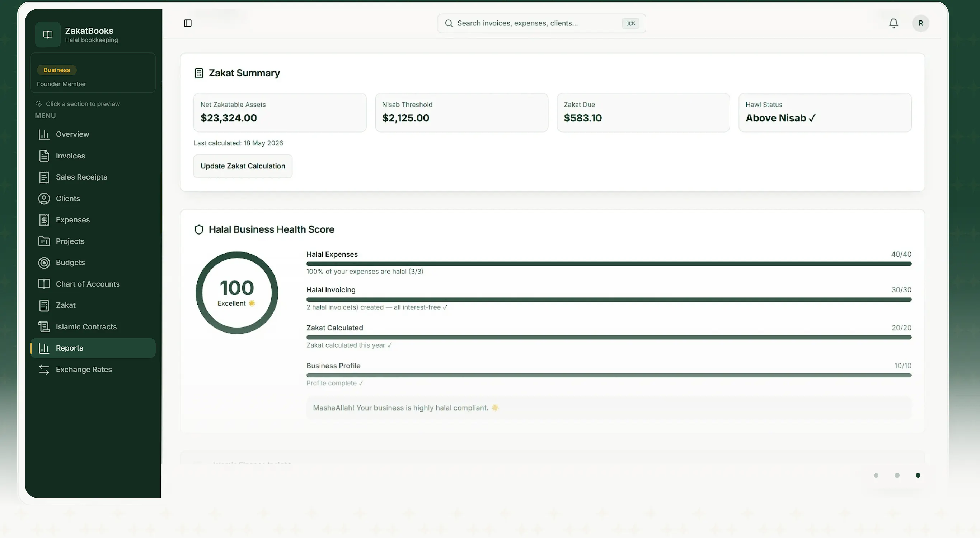Click the magnifier icon in the search bar

click(x=449, y=23)
